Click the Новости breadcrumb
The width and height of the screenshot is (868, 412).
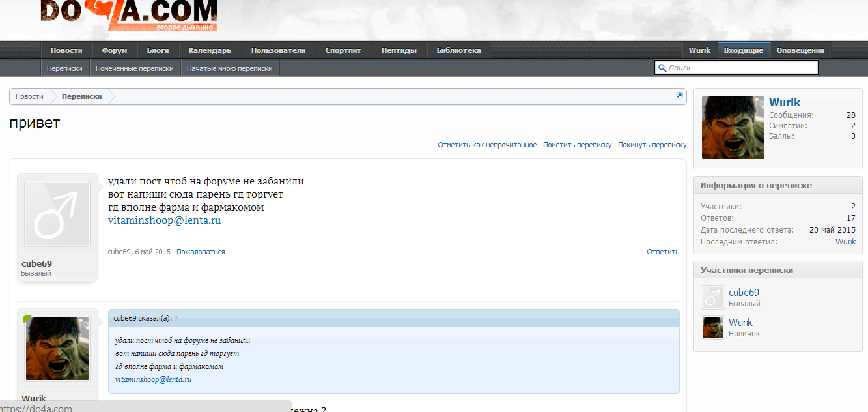(29, 96)
